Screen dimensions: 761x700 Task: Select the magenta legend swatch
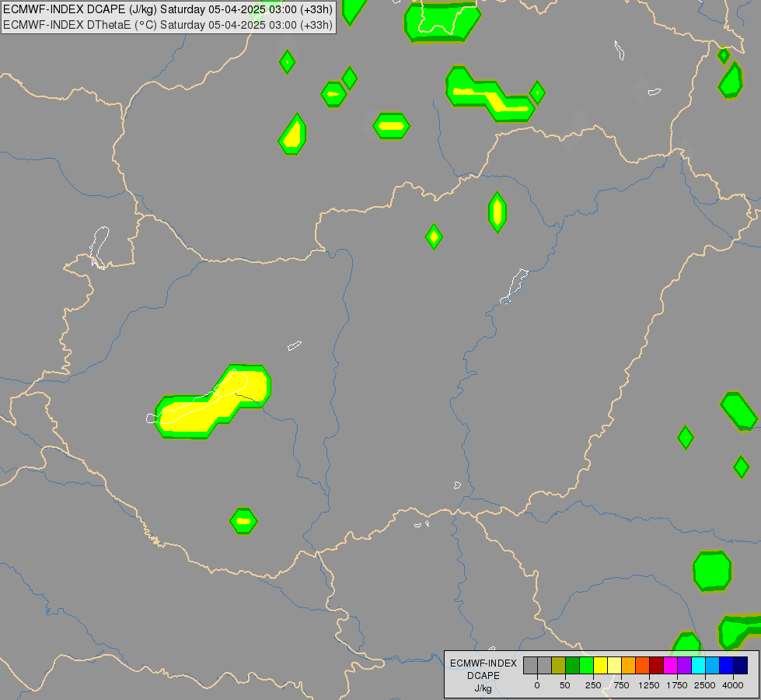coord(671,666)
